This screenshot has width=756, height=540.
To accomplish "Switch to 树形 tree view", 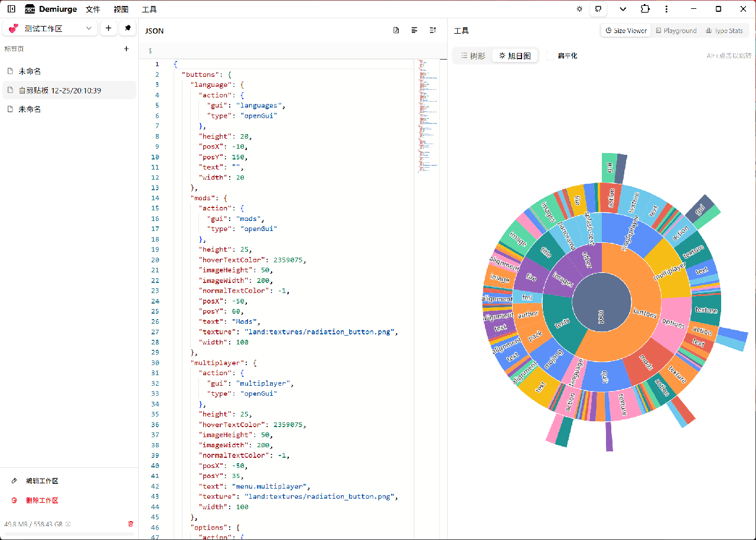I will (473, 56).
